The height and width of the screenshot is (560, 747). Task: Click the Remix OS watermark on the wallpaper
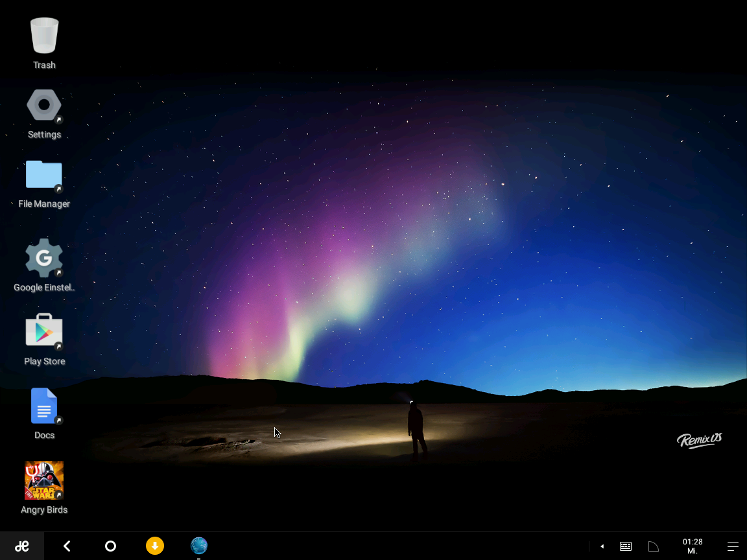699,439
